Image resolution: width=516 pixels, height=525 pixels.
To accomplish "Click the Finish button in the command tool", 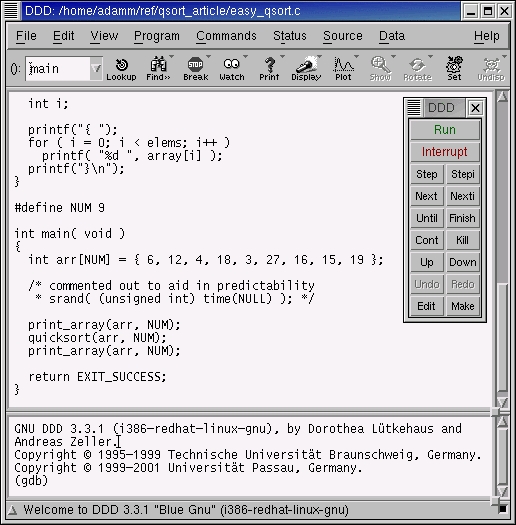I will [x=462, y=218].
